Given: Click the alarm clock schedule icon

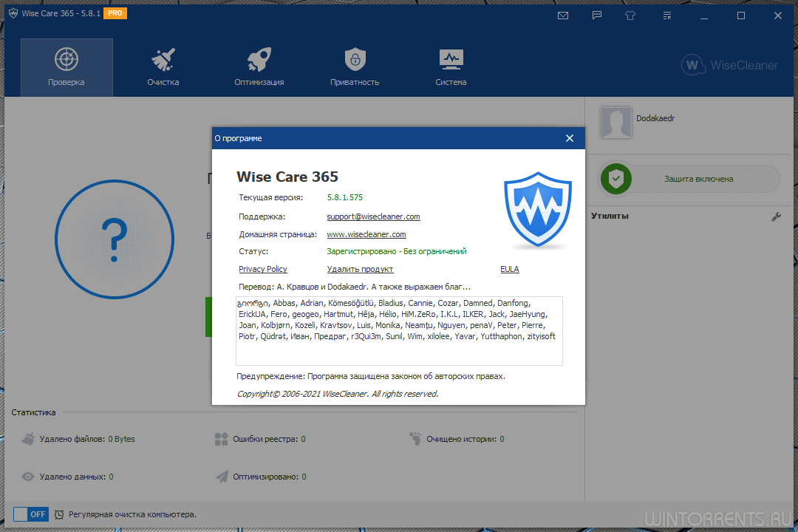Looking at the screenshot, I should (x=59, y=515).
